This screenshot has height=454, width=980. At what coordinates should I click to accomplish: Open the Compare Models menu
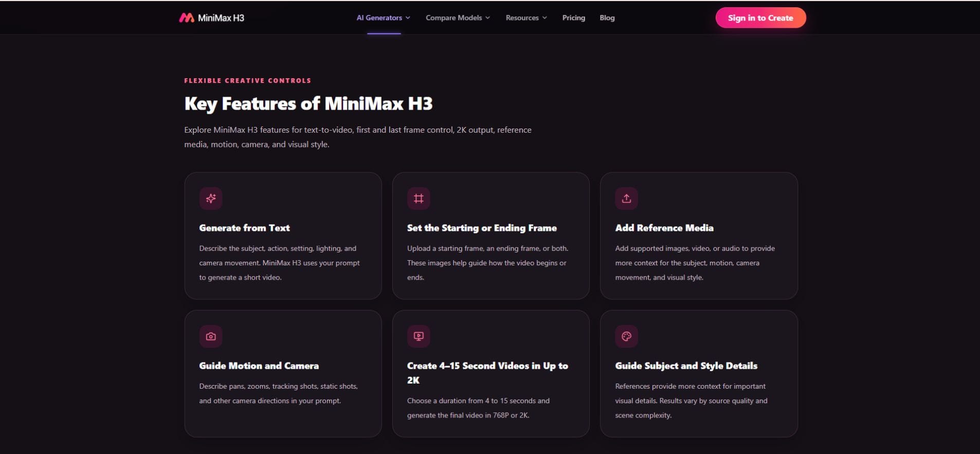click(458, 18)
